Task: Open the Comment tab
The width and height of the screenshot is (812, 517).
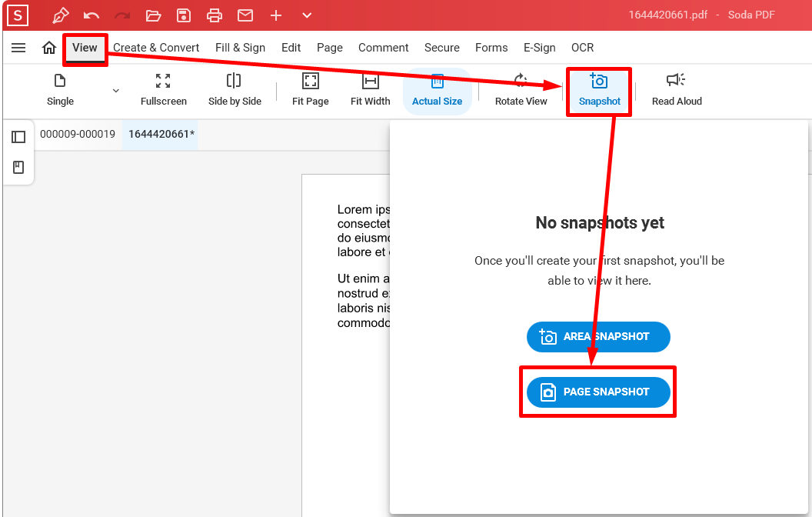Action: 383,48
